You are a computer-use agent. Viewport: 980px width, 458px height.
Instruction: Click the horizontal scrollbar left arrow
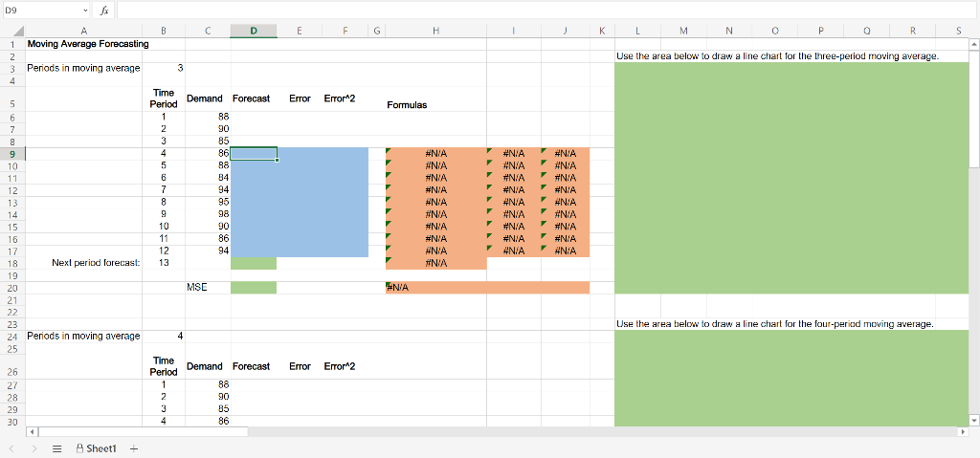31,432
